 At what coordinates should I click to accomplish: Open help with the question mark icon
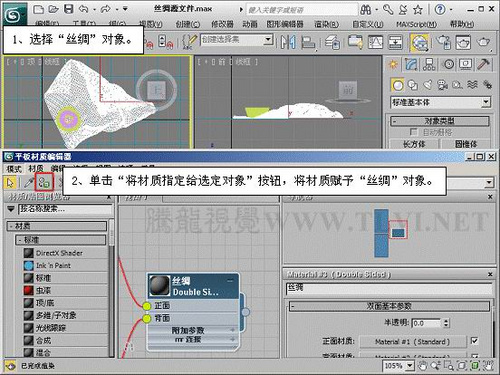pyautogui.click(x=440, y=9)
